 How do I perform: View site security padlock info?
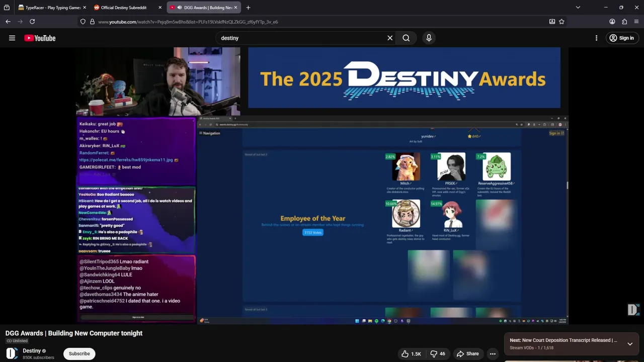(92, 22)
